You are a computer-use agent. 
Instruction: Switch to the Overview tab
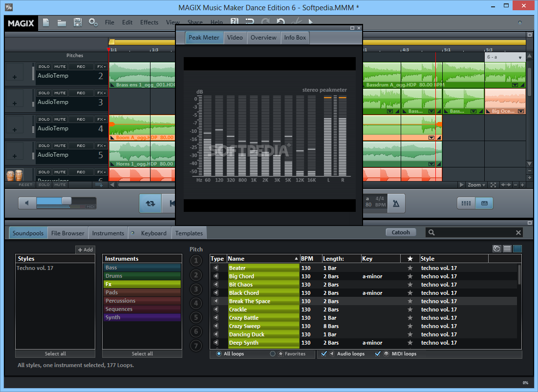click(x=263, y=38)
